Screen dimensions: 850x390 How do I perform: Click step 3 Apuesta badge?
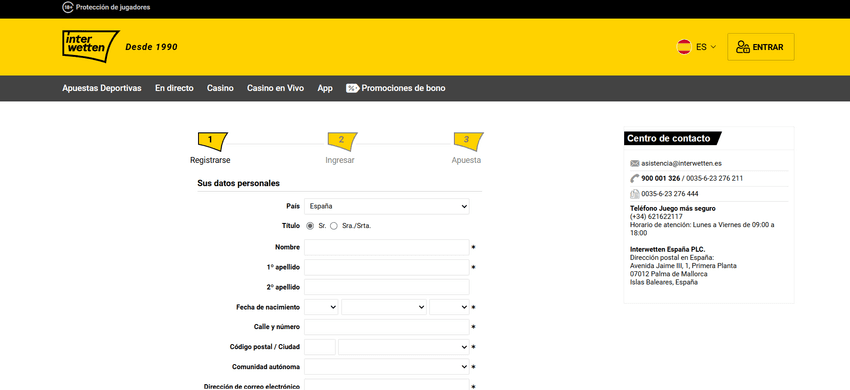(x=468, y=141)
